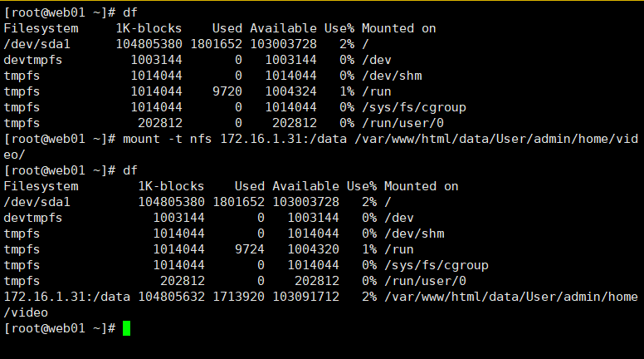Click "1K-blocks" header of first df output
Screen dimensions: 644x359
149,28
